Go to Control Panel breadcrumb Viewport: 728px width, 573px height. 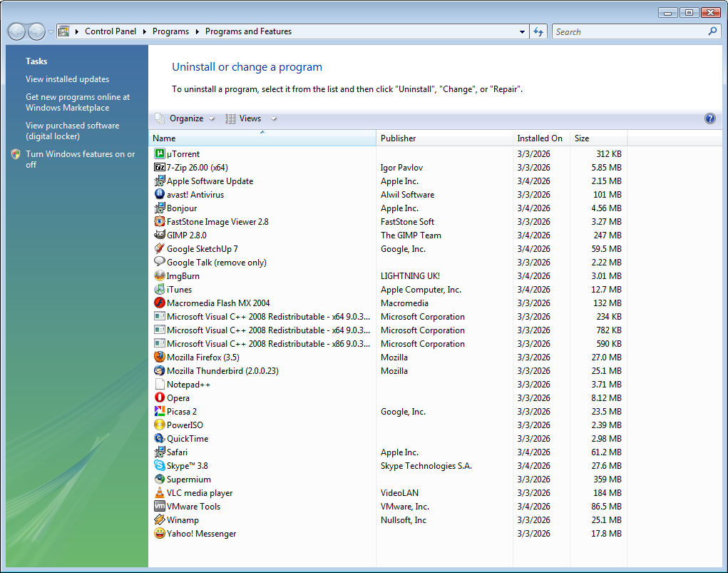coord(111,31)
